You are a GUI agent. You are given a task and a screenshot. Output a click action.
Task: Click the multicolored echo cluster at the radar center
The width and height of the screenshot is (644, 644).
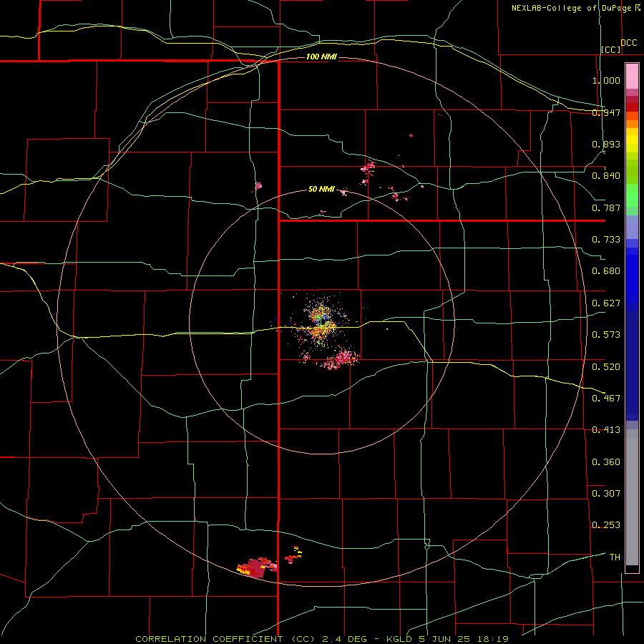pyautogui.click(x=321, y=323)
